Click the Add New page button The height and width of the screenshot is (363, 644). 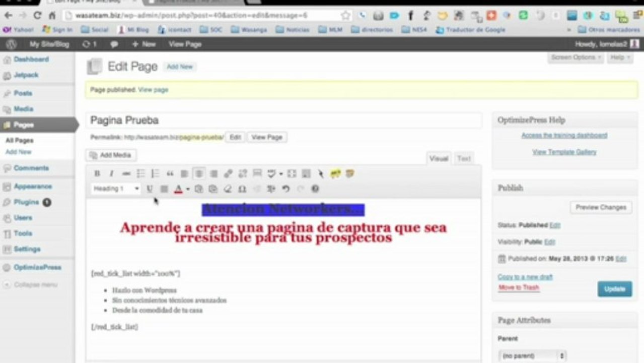coord(180,67)
